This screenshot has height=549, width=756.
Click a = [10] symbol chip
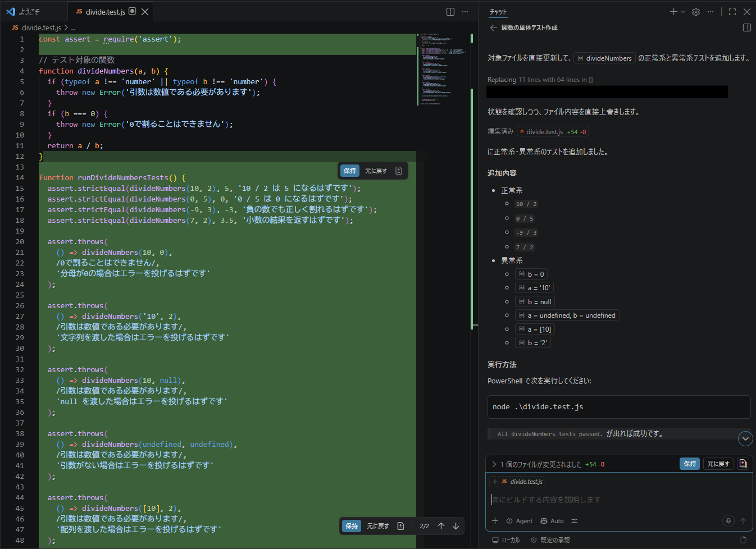[535, 330]
